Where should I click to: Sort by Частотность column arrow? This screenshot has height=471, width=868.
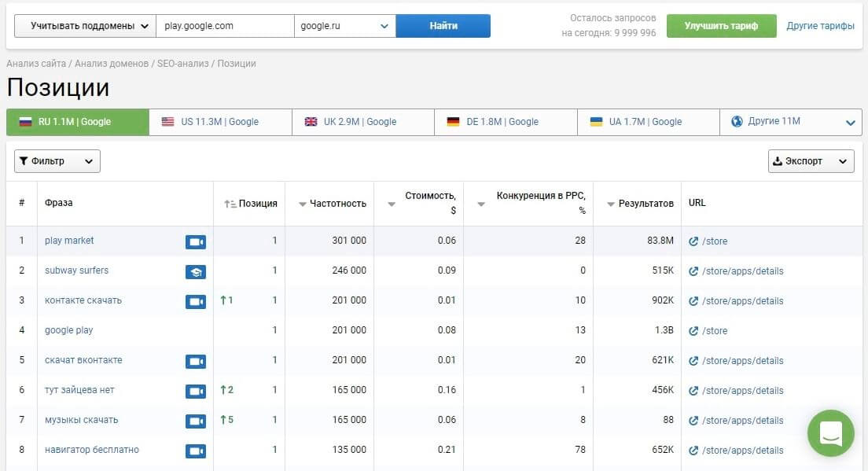pos(302,204)
